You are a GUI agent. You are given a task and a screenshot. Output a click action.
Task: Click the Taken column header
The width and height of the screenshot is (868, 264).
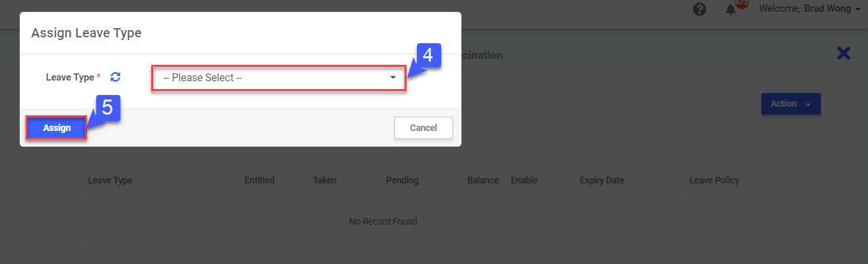[x=325, y=180]
